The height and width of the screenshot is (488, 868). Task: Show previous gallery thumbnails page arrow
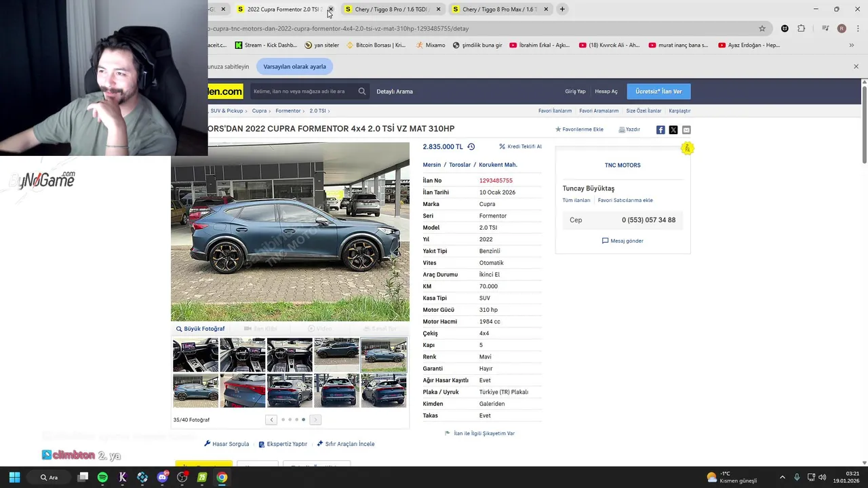pyautogui.click(x=271, y=420)
